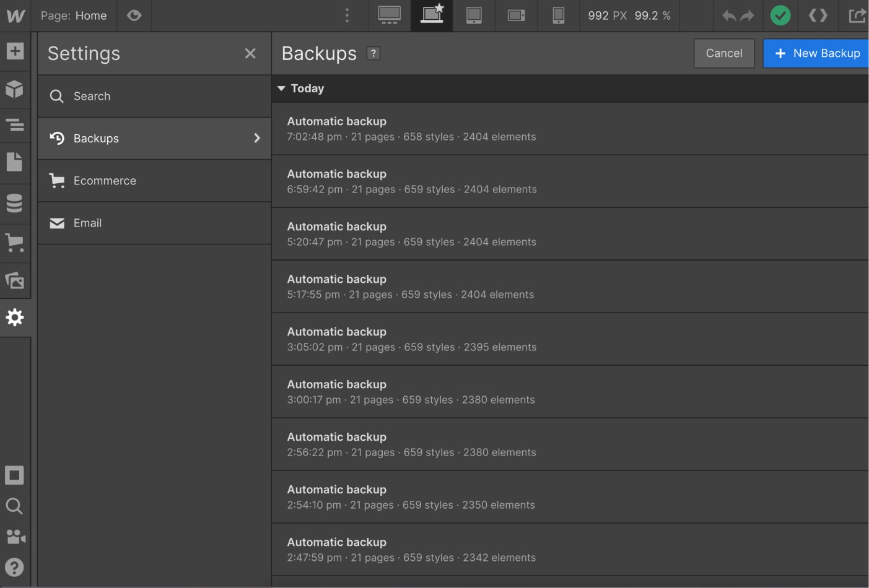The image size is (869, 588).
Task: Create a New Backup
Action: pos(819,53)
